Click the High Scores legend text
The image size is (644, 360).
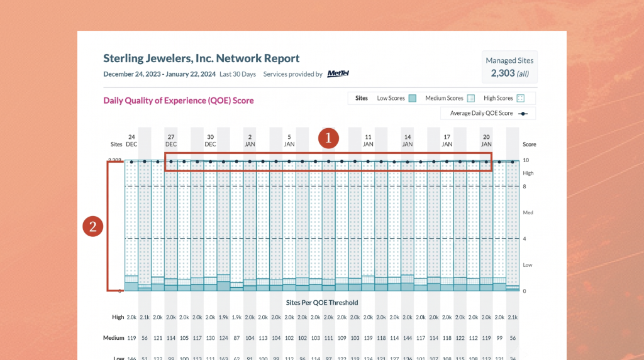(498, 98)
